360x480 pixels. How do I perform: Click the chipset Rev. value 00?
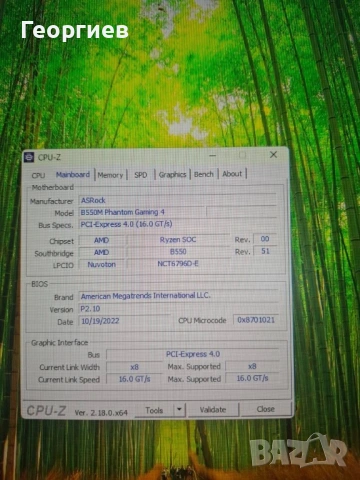point(265,239)
